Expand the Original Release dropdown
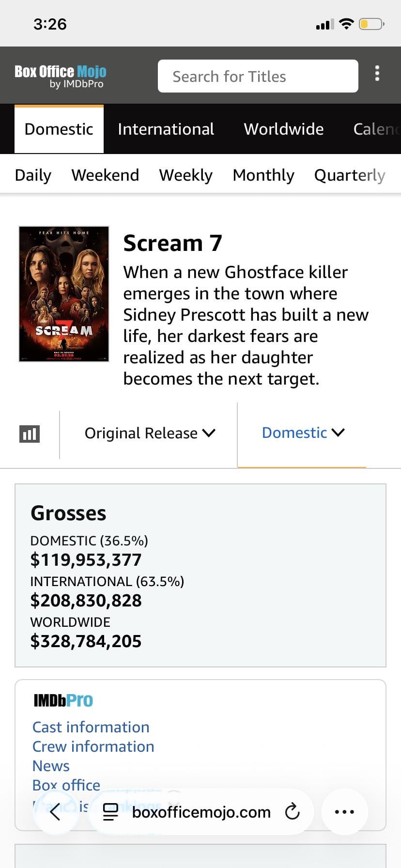This screenshot has height=868, width=401. (x=149, y=433)
